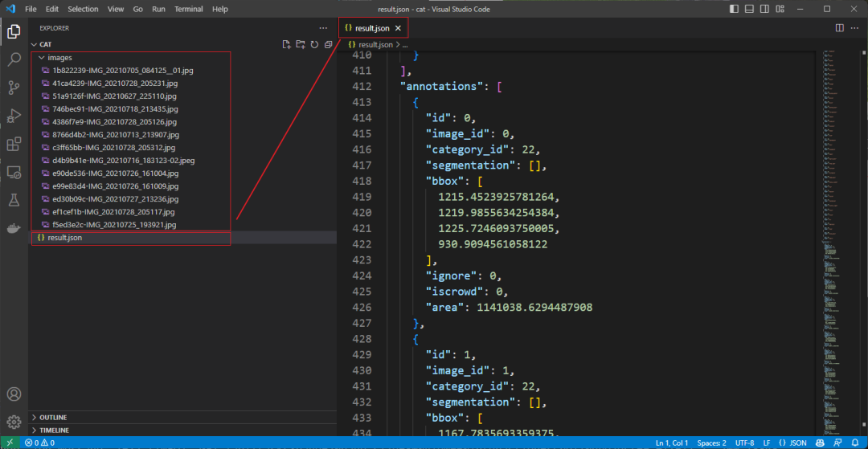Click Spaces: 2 indentation setting

pos(712,443)
